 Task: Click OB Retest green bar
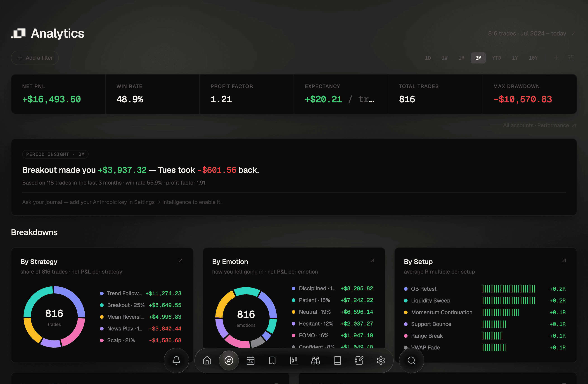(x=508, y=289)
